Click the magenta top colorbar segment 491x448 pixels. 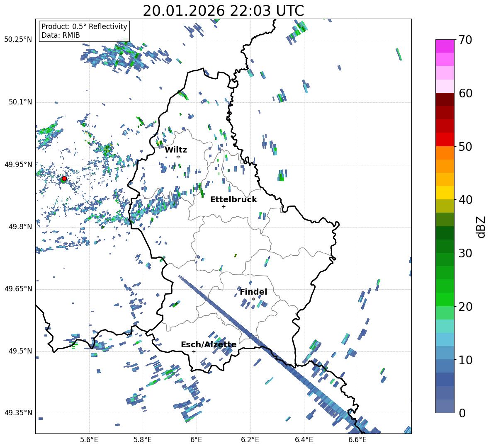(x=445, y=46)
